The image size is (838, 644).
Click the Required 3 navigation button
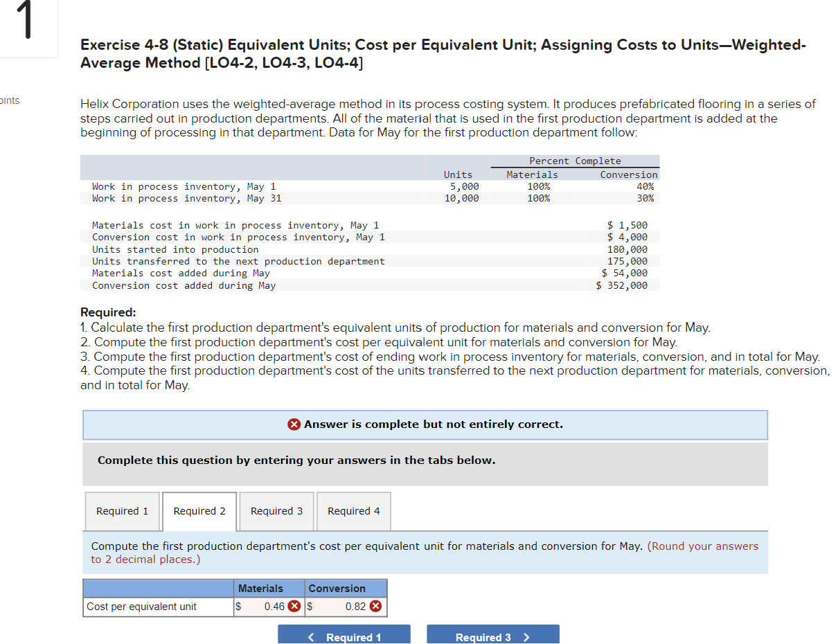coord(493,637)
